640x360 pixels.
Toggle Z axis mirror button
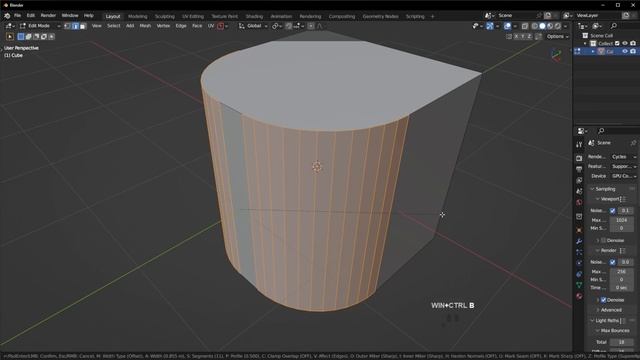point(529,37)
